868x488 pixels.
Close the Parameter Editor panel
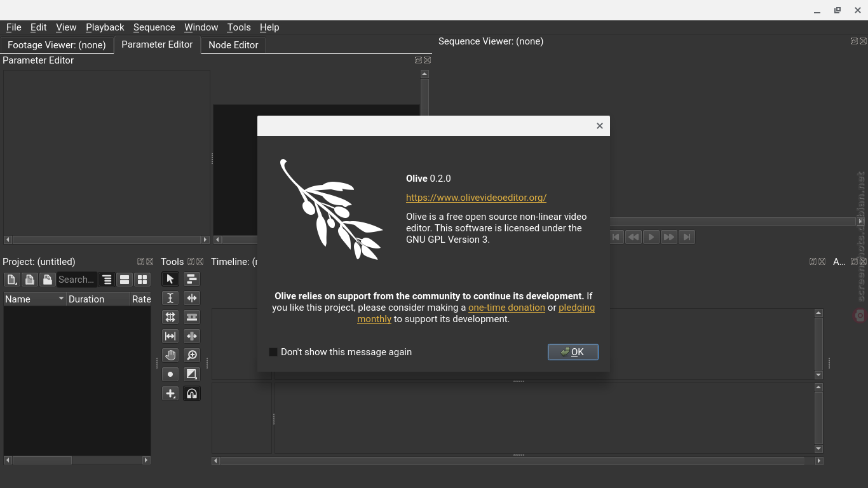click(428, 60)
